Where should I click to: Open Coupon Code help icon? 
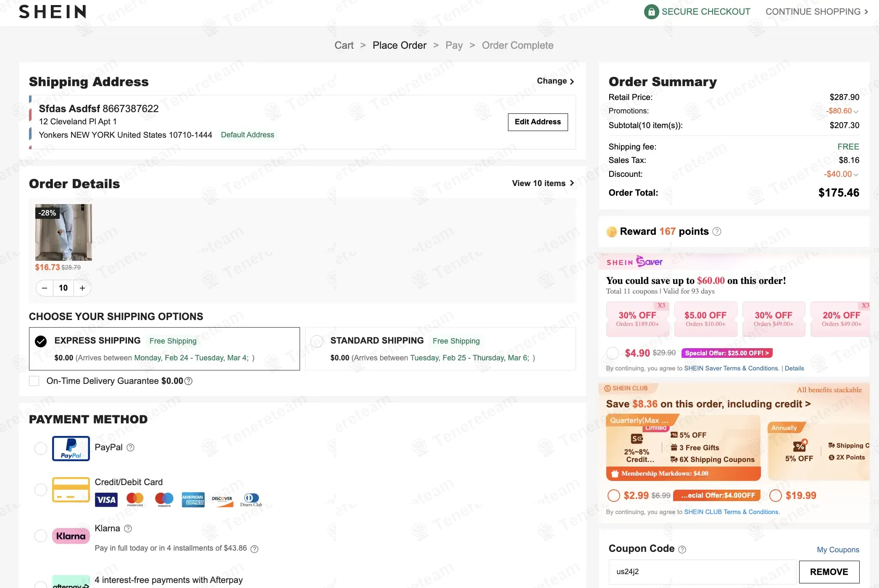pos(682,549)
